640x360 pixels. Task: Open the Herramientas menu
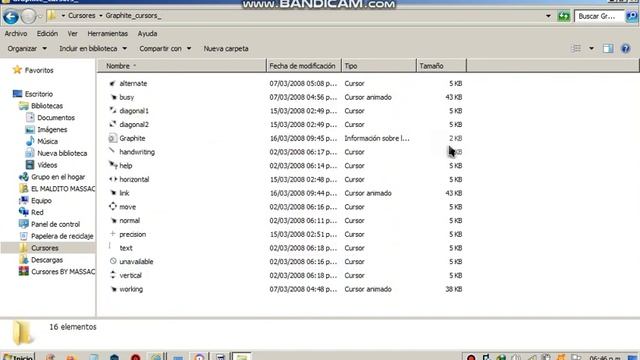coord(107,33)
